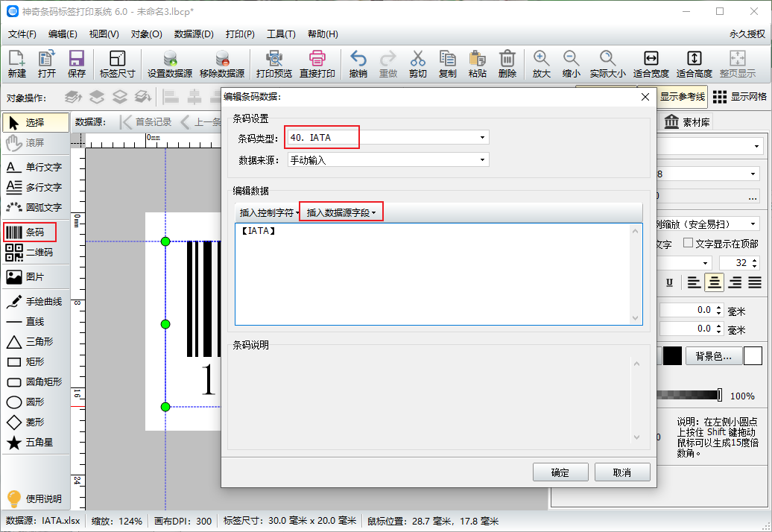This screenshot has width=772, height=532.
Task: Fit the canvas height with 适合高度
Action: [695, 64]
